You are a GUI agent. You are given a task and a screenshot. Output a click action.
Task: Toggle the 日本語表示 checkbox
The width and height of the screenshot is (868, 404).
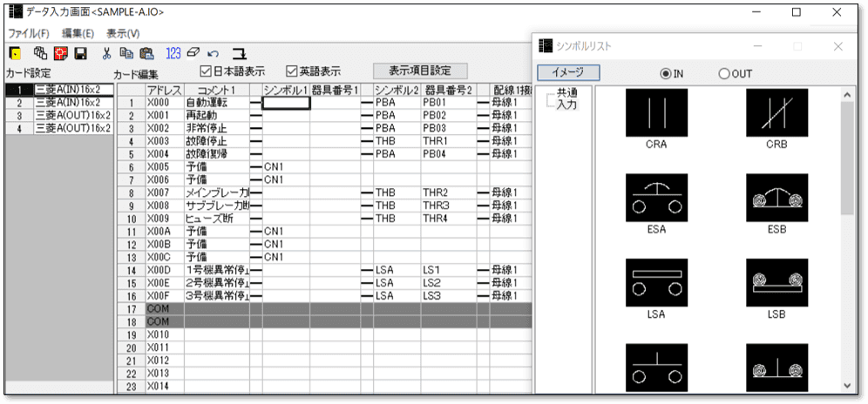coord(207,71)
